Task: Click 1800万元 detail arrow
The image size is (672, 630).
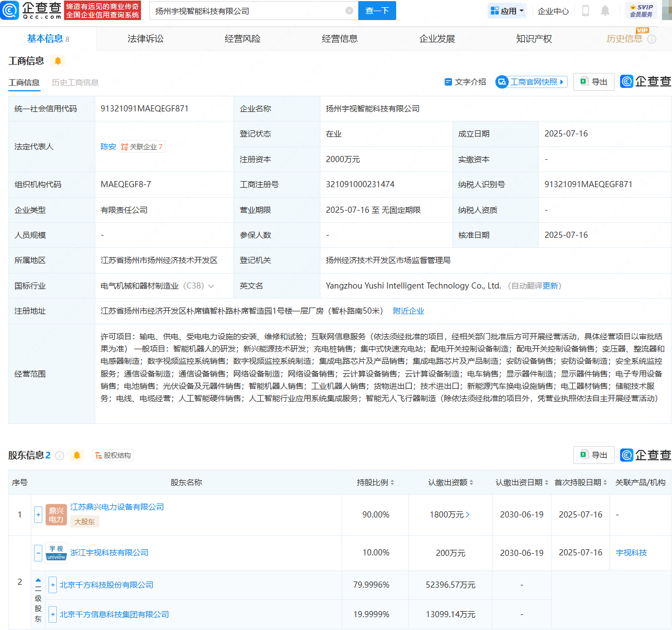Action: [x=468, y=515]
